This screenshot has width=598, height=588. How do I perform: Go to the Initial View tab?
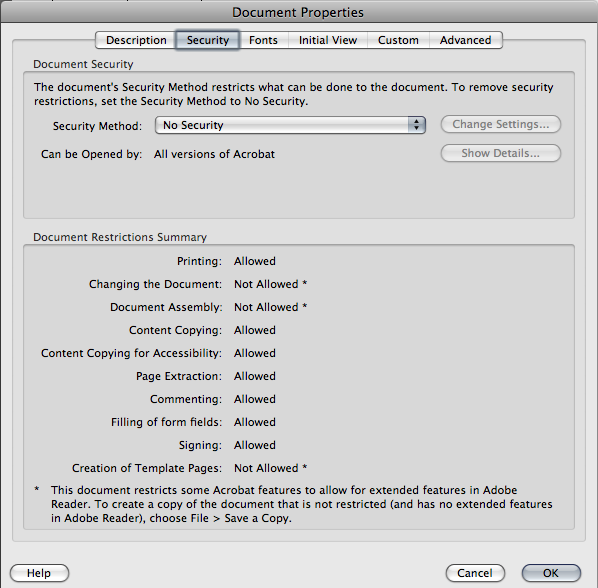[x=328, y=40]
